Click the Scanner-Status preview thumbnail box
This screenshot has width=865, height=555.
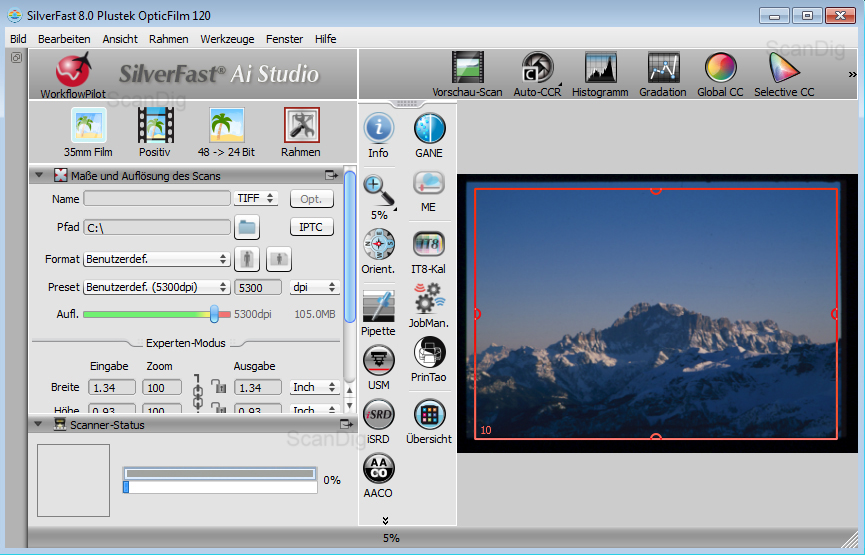[x=73, y=481]
